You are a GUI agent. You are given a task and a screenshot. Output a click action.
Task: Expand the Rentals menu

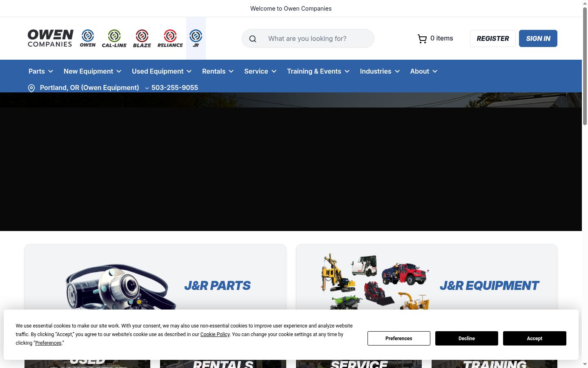pos(218,71)
